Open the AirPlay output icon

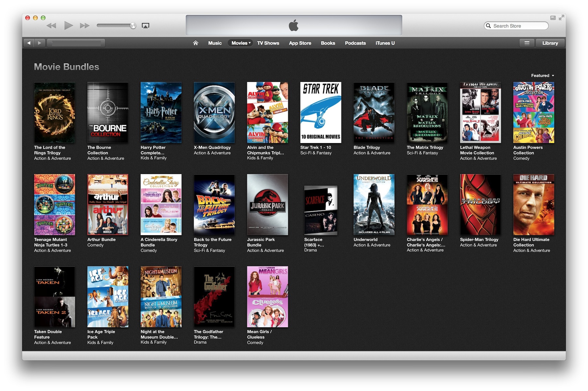[145, 25]
